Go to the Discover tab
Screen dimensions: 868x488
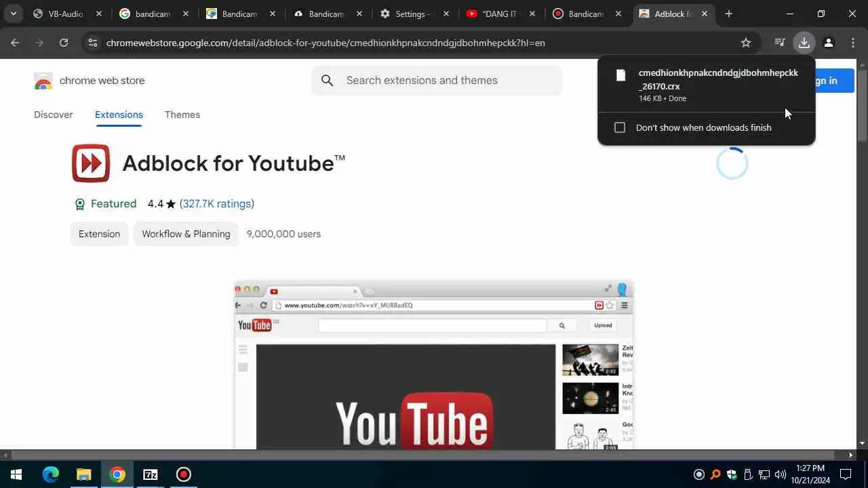(x=54, y=115)
